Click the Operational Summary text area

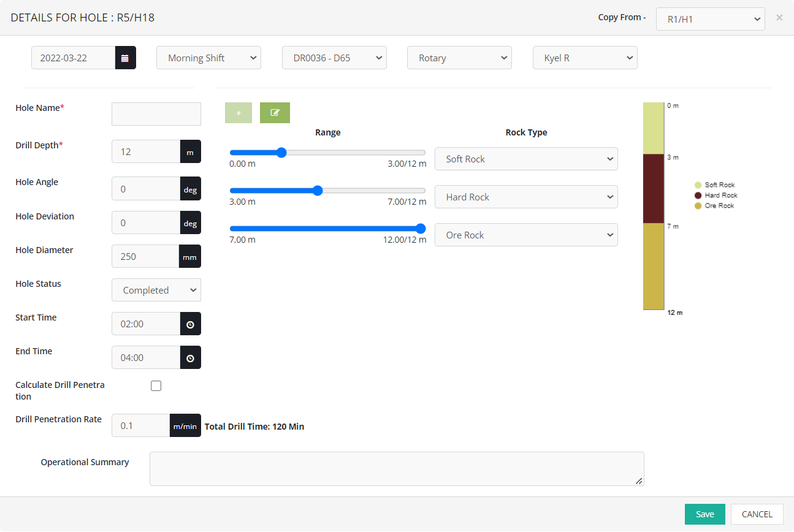point(397,469)
